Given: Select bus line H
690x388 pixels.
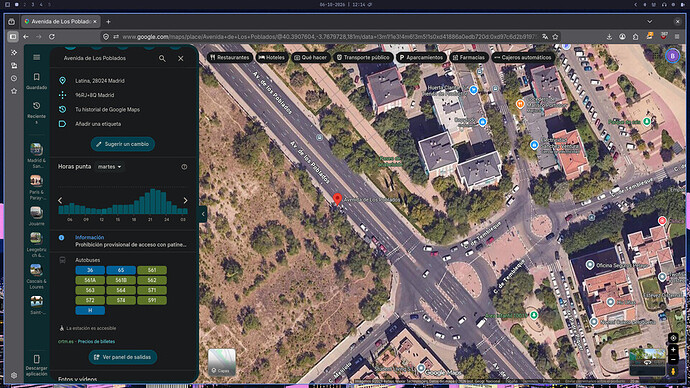Looking at the screenshot, I should coord(90,311).
